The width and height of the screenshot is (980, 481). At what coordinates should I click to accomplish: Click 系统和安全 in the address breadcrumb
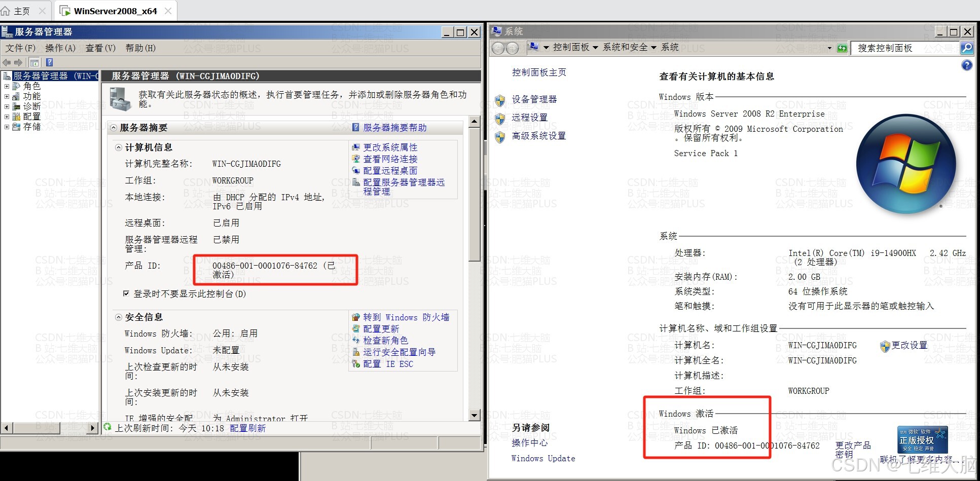coord(625,47)
